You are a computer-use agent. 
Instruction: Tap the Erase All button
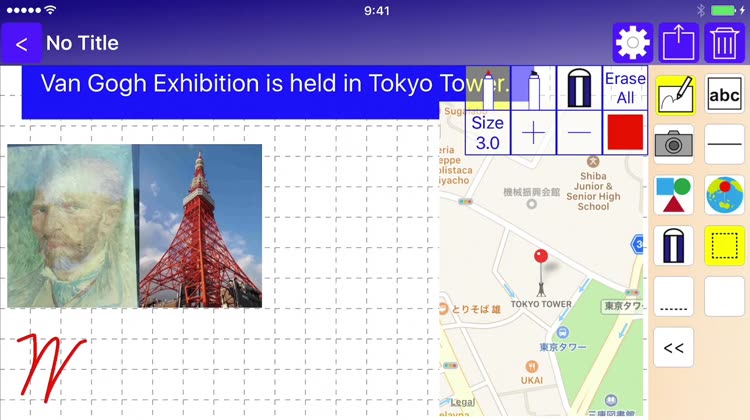625,88
